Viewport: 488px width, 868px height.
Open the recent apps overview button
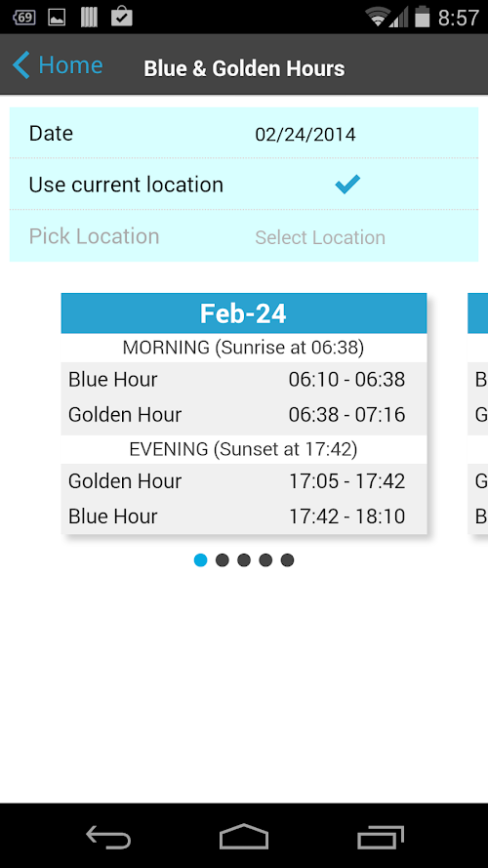coord(380,837)
